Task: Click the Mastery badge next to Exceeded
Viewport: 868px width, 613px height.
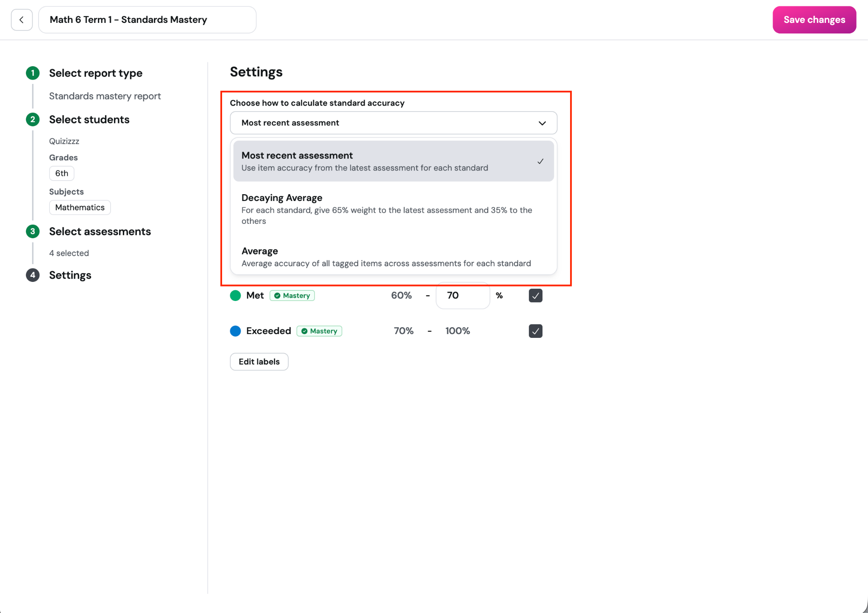Action: coord(320,331)
